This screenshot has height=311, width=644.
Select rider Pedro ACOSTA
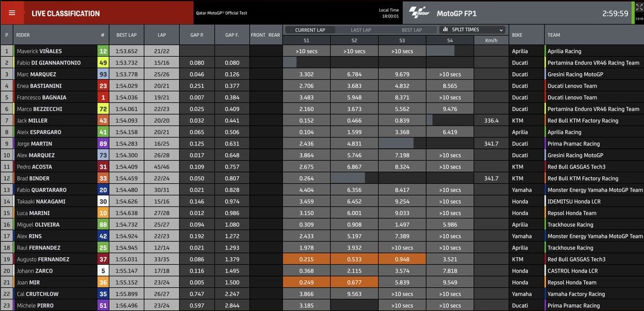click(35, 167)
